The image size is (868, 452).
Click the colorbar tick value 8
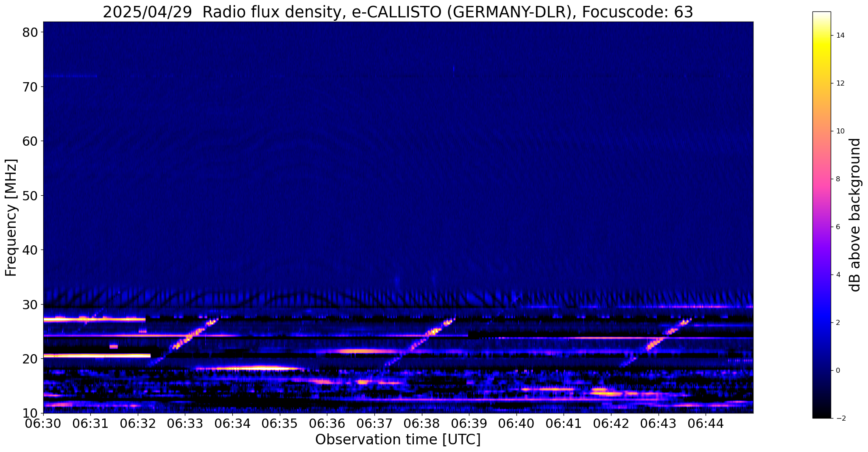click(x=837, y=179)
